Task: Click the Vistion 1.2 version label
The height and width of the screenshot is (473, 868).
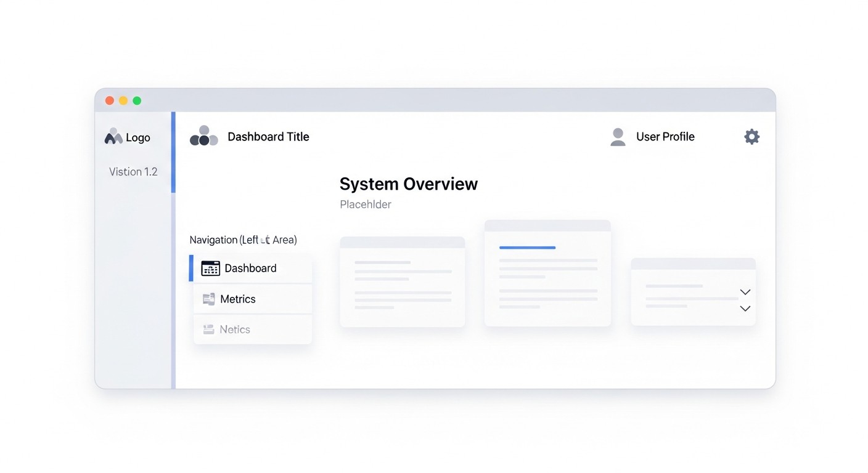Action: coord(133,171)
